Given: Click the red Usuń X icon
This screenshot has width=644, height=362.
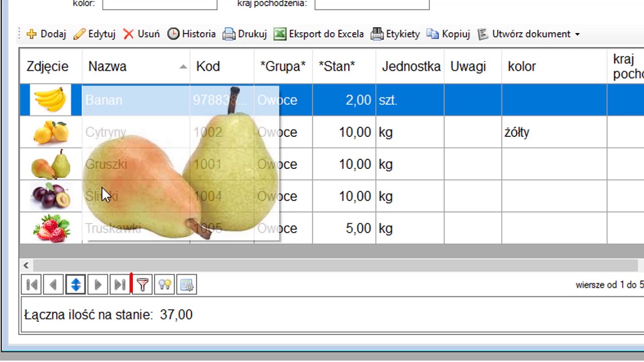Looking at the screenshot, I should coord(129,34).
